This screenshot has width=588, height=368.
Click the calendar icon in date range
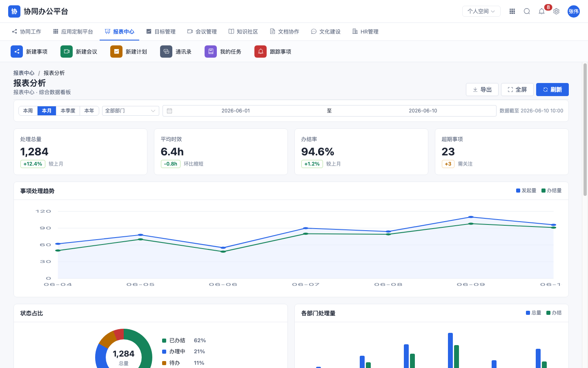point(169,111)
